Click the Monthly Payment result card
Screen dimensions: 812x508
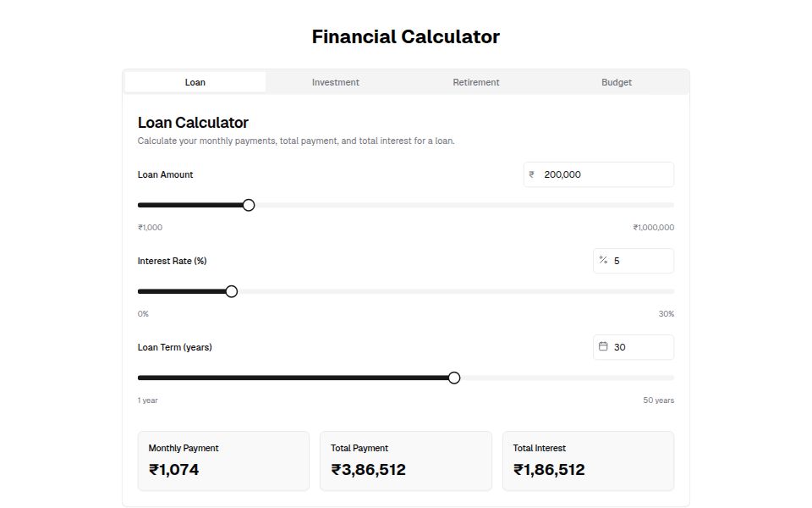point(223,461)
